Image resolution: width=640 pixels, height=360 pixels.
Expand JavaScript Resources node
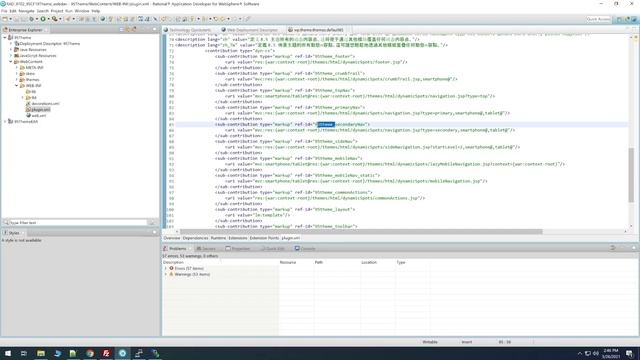pos(11,56)
